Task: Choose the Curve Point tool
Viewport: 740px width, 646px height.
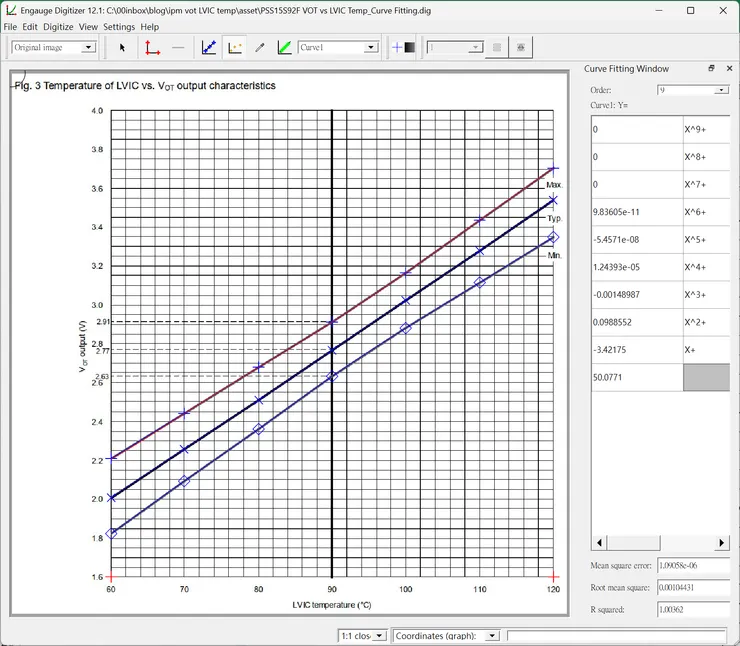Action: click(209, 47)
